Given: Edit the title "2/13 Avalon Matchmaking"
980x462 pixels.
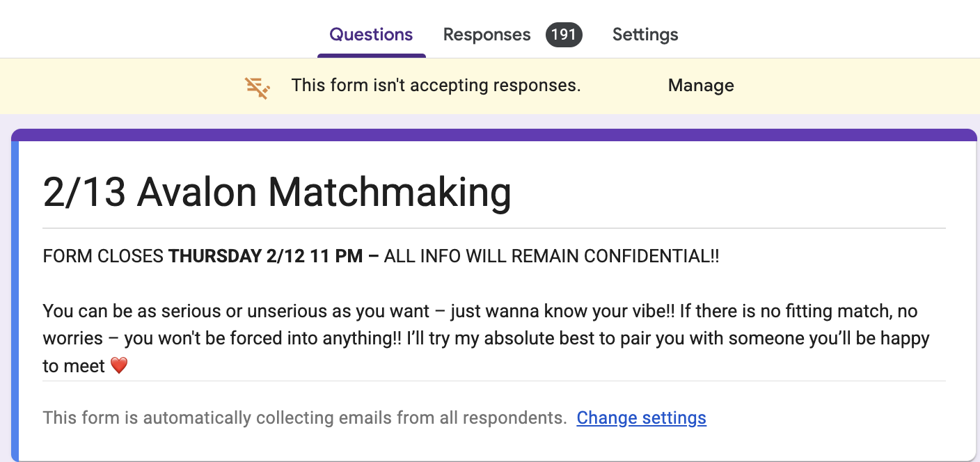Looking at the screenshot, I should 277,192.
